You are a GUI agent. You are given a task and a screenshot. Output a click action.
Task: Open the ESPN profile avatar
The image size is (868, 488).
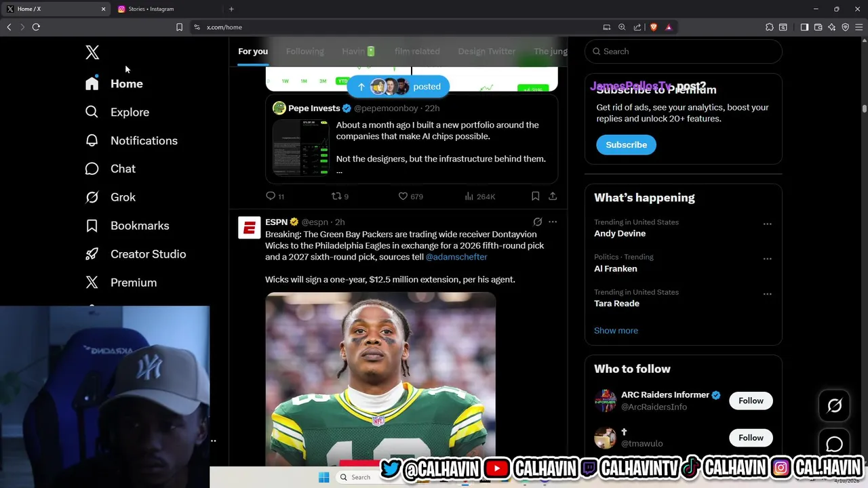[250, 228]
